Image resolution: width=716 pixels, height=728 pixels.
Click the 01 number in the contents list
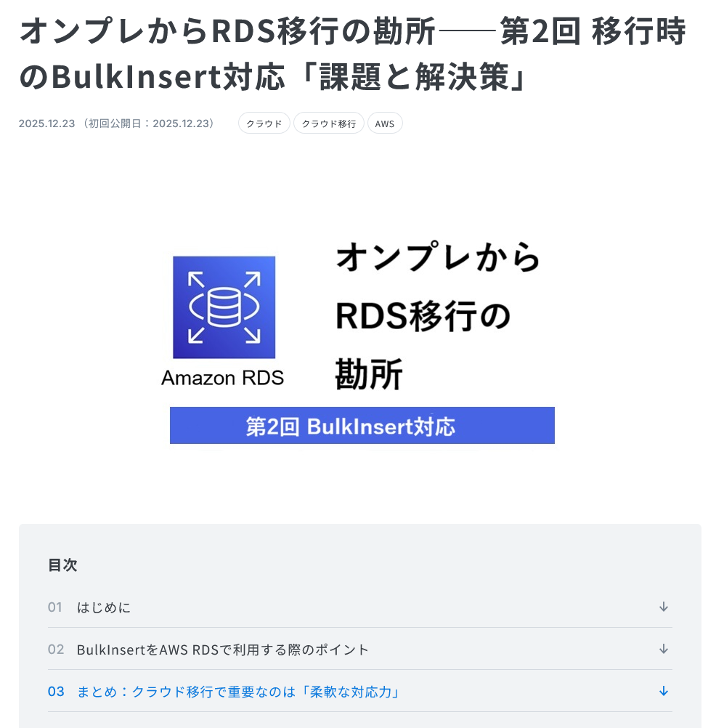[54, 607]
